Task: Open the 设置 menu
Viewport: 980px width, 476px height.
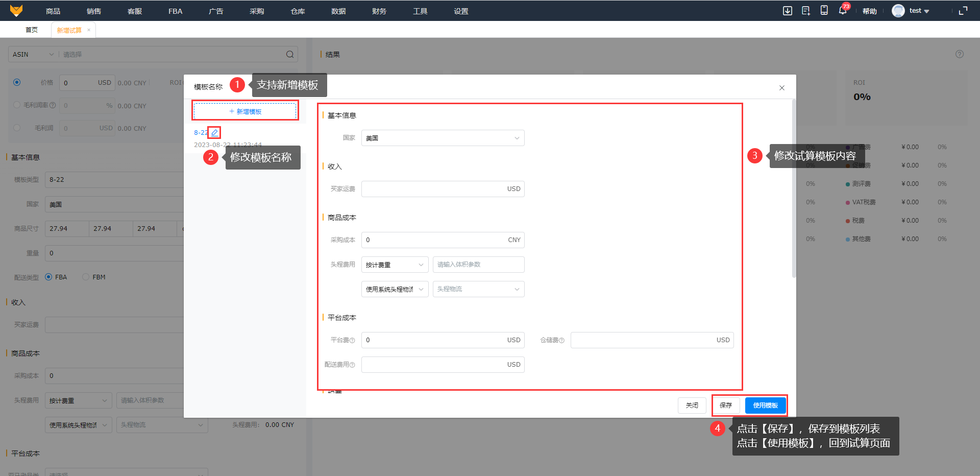Action: [x=461, y=11]
